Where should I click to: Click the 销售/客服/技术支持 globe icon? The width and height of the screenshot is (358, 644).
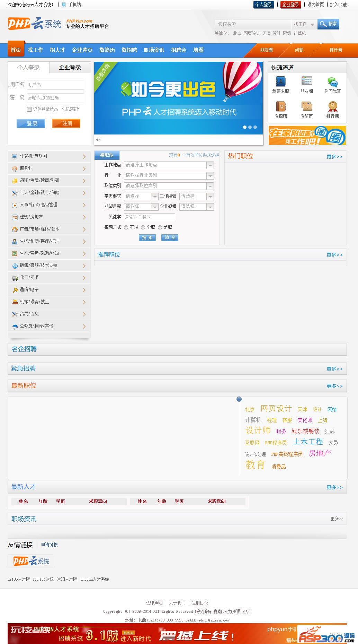click(x=15, y=266)
